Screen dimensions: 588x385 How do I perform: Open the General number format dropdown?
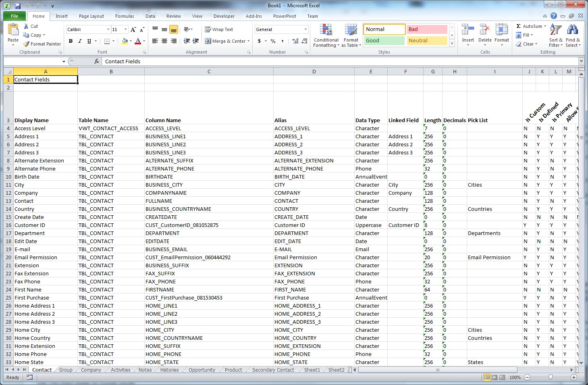pyautogui.click(x=305, y=29)
